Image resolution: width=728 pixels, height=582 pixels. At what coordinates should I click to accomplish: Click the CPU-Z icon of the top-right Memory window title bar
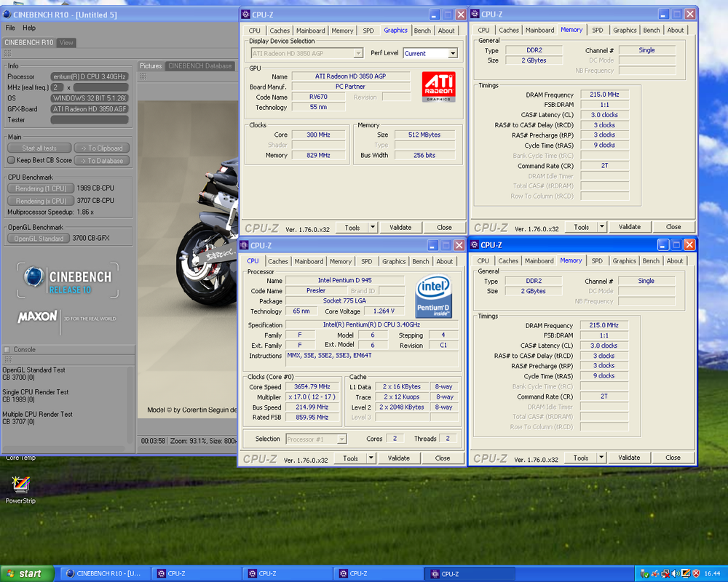(475, 14)
